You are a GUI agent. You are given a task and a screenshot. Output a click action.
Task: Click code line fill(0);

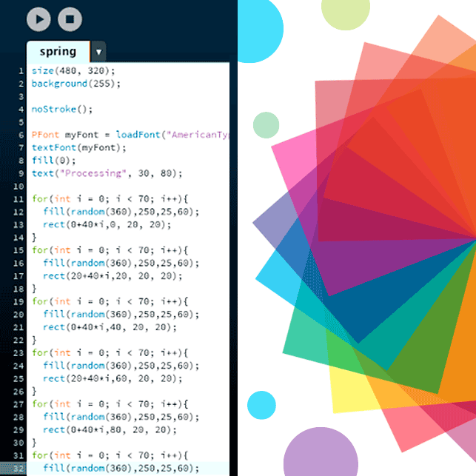point(54,161)
